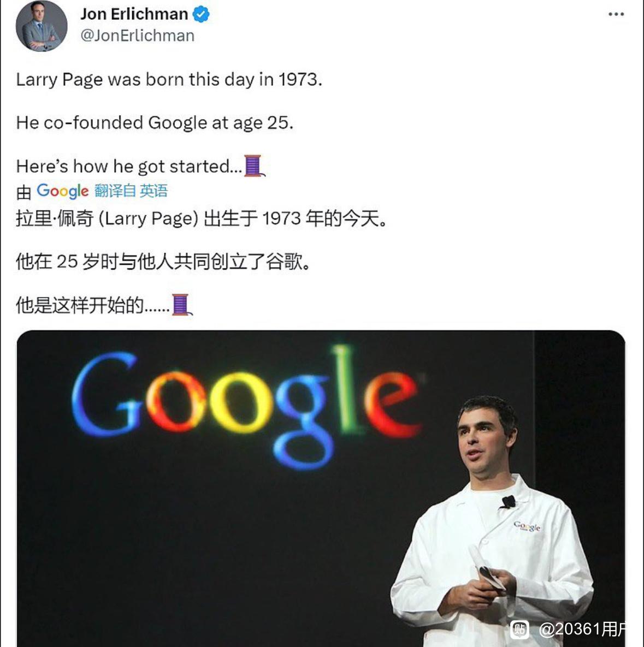Viewport: 644px width, 647px height.
Task: Click the blue verified badge
Action: pyautogui.click(x=201, y=14)
